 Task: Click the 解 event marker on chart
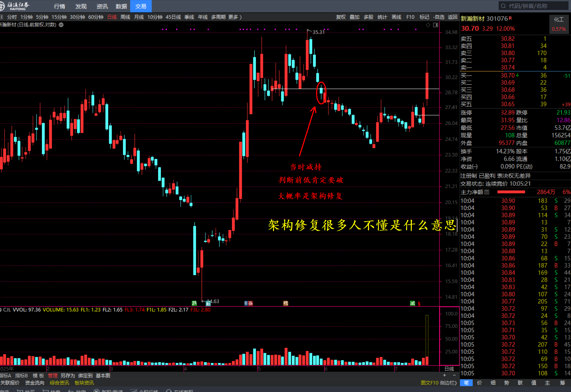pos(208,303)
